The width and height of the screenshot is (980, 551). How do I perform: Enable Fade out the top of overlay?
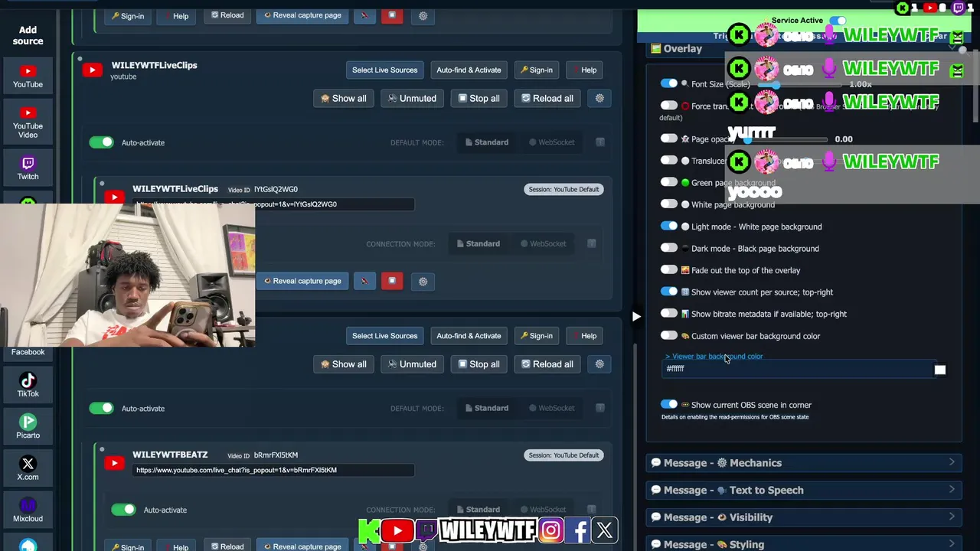pos(669,270)
